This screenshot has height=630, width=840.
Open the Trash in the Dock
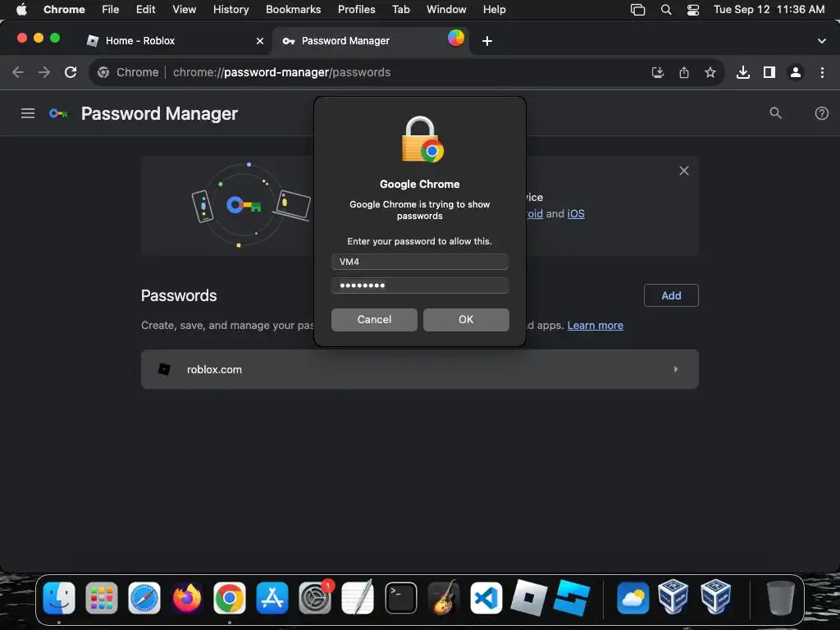pos(780,597)
